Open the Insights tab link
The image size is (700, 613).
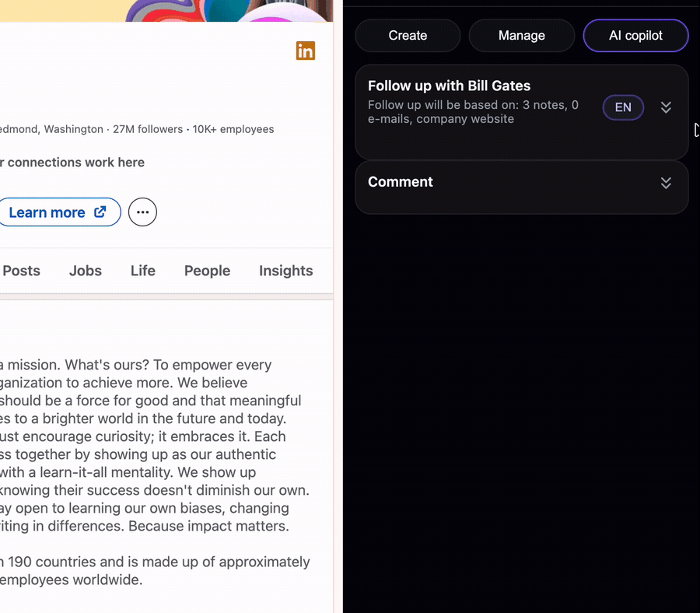point(285,271)
